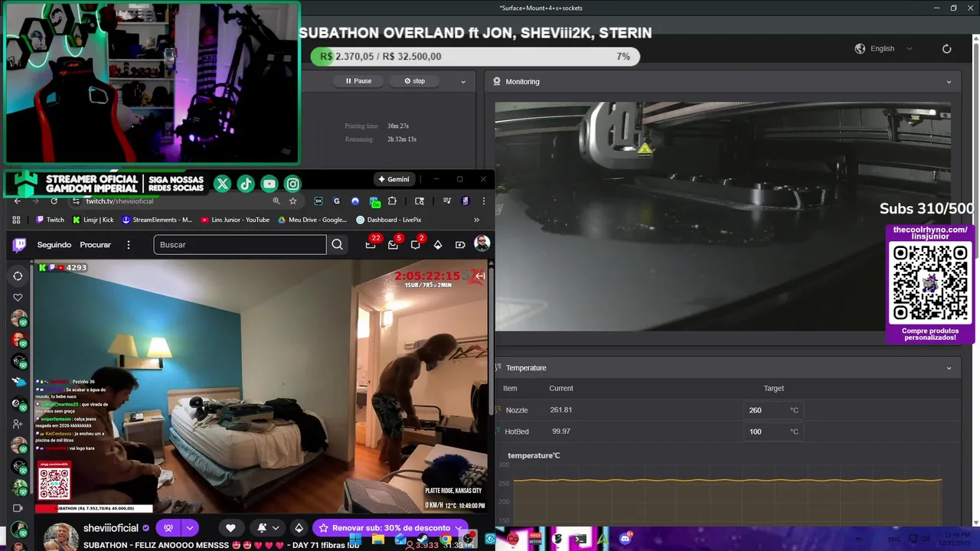Viewport: 980px width, 551px height.
Task: Open sheviiioficial channel name link
Action: coord(111,528)
